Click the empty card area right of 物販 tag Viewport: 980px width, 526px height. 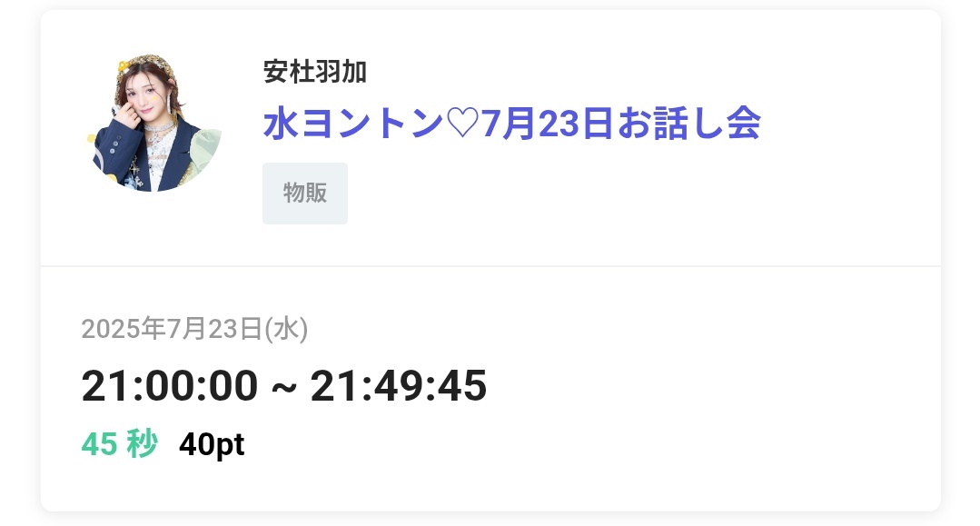point(644,194)
